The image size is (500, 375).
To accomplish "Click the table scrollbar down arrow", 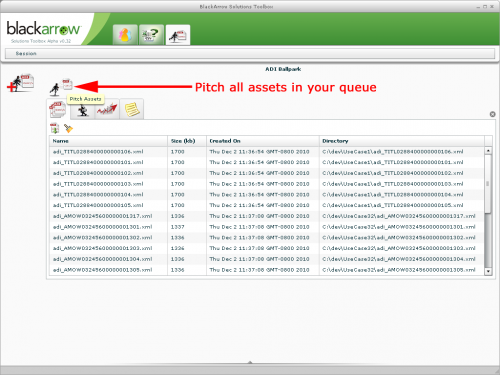I will (488, 271).
